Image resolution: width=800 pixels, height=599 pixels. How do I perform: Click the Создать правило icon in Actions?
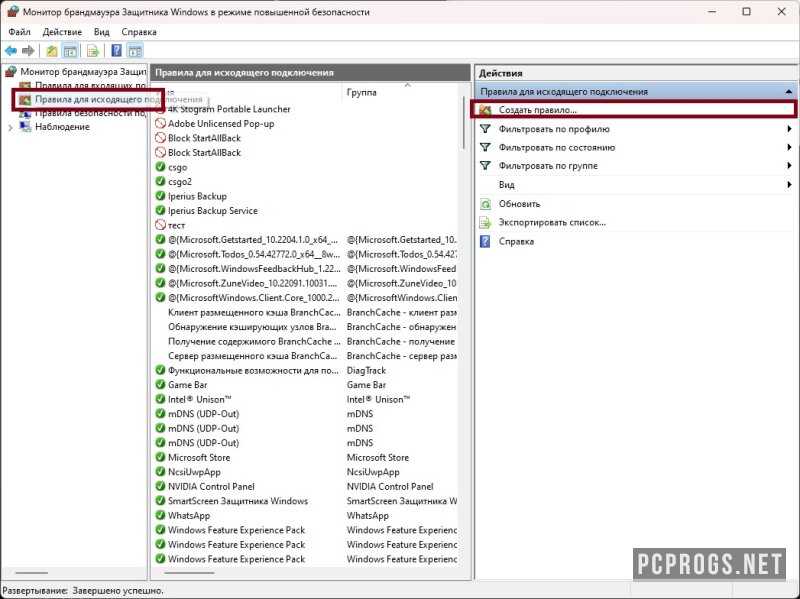point(486,110)
